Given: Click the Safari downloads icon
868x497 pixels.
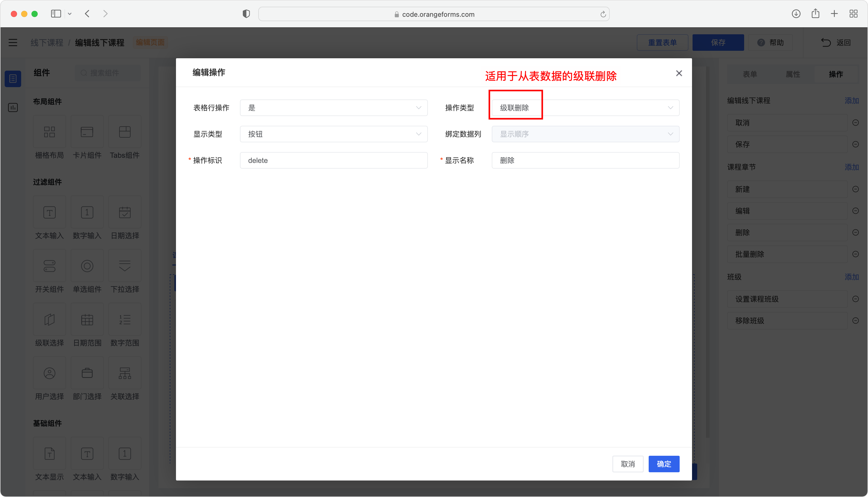Looking at the screenshot, I should point(796,14).
